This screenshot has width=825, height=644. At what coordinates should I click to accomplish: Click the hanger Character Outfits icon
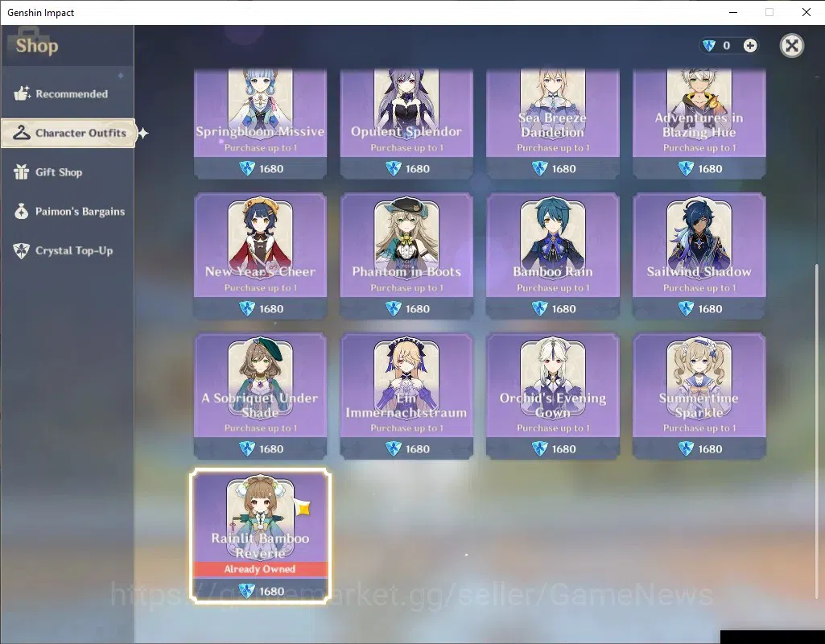[22, 133]
